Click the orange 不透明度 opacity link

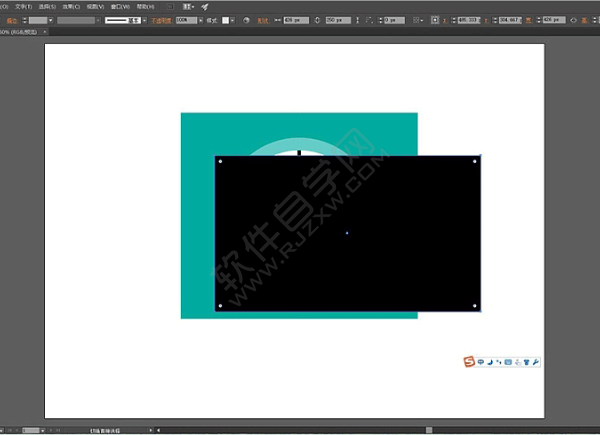coord(161,21)
